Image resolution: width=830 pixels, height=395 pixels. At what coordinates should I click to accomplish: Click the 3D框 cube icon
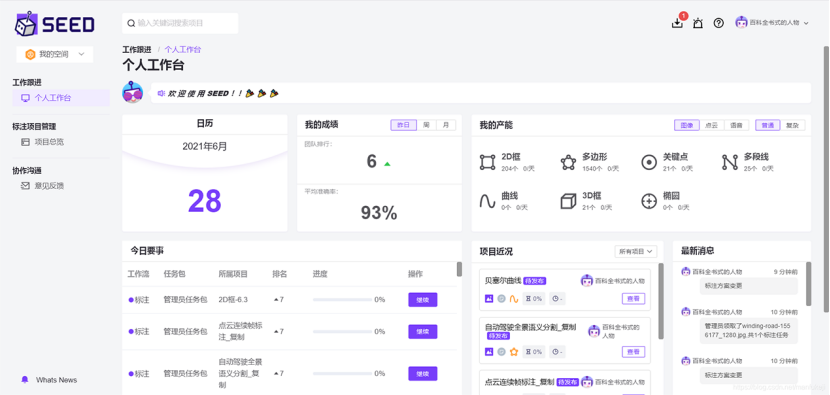pyautogui.click(x=568, y=201)
